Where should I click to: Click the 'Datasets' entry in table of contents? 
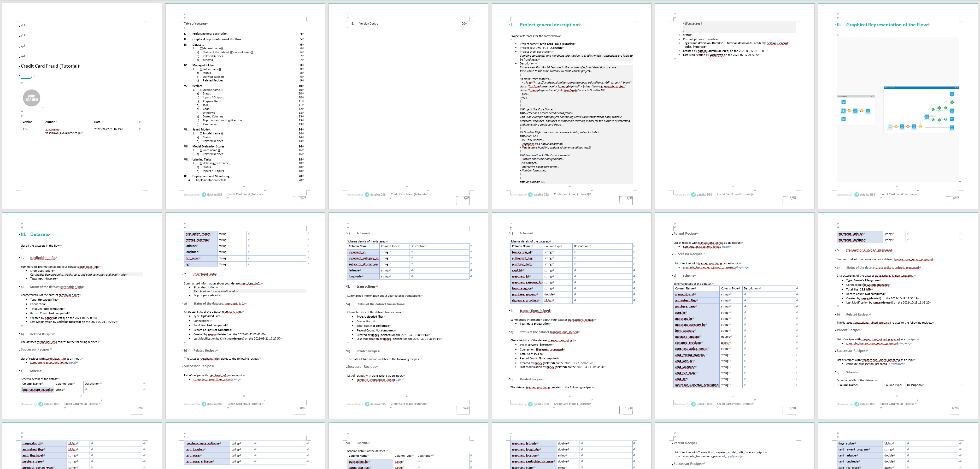point(198,45)
